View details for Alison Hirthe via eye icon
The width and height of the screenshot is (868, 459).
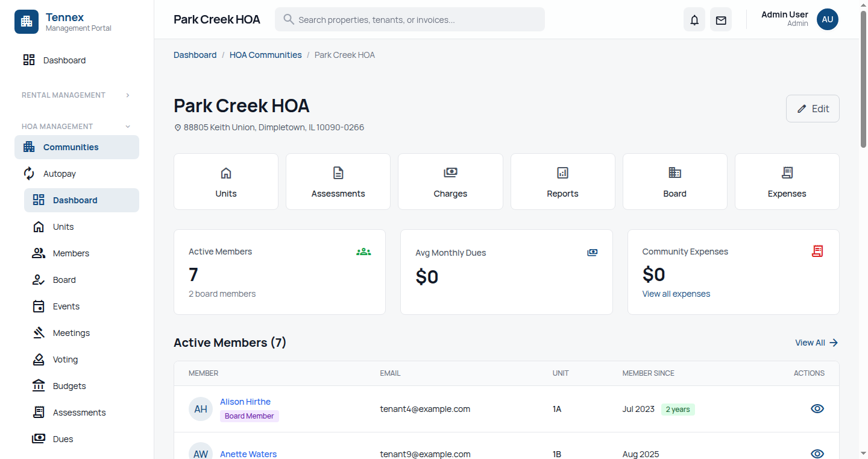tap(817, 408)
